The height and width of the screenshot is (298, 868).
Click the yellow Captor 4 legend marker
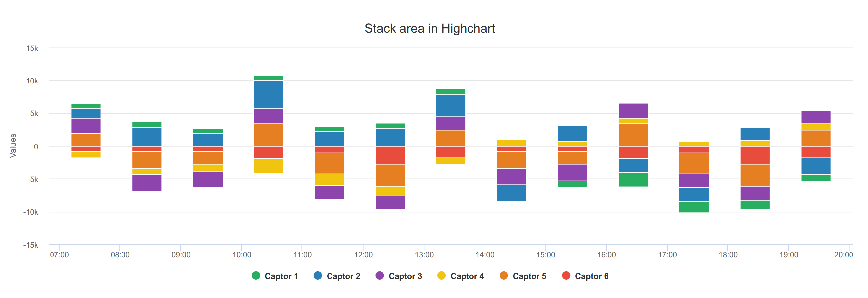point(441,276)
